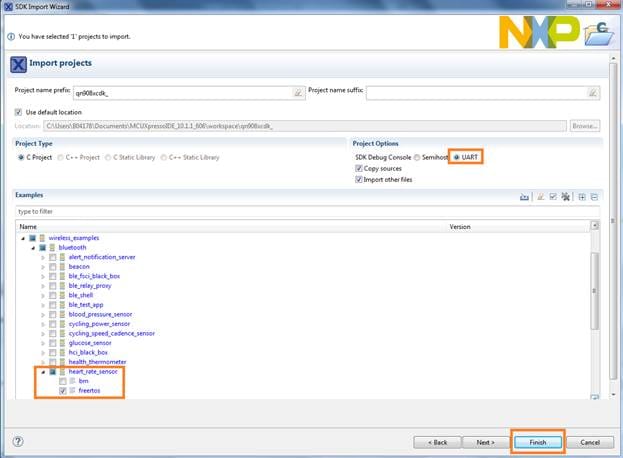Image resolution: width=623 pixels, height=458 pixels.
Task: Uncheck the Copy sources option
Action: point(359,168)
